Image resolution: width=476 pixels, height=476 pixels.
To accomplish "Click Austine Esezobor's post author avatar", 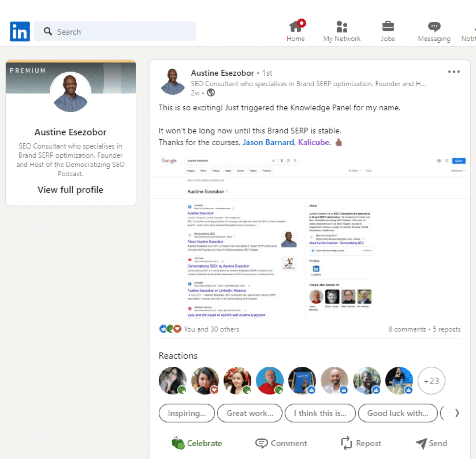I will click(x=172, y=81).
